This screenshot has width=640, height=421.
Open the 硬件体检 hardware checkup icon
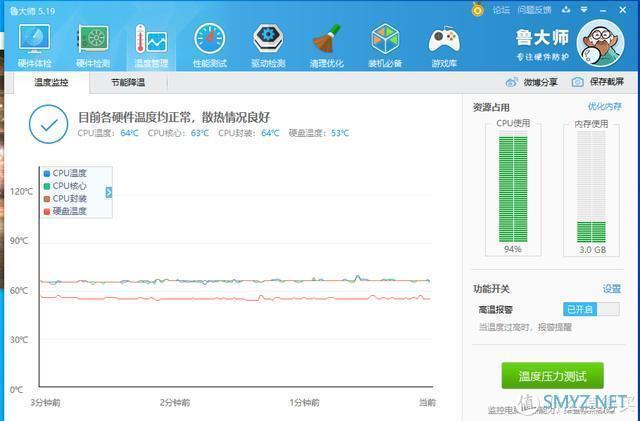[35, 45]
